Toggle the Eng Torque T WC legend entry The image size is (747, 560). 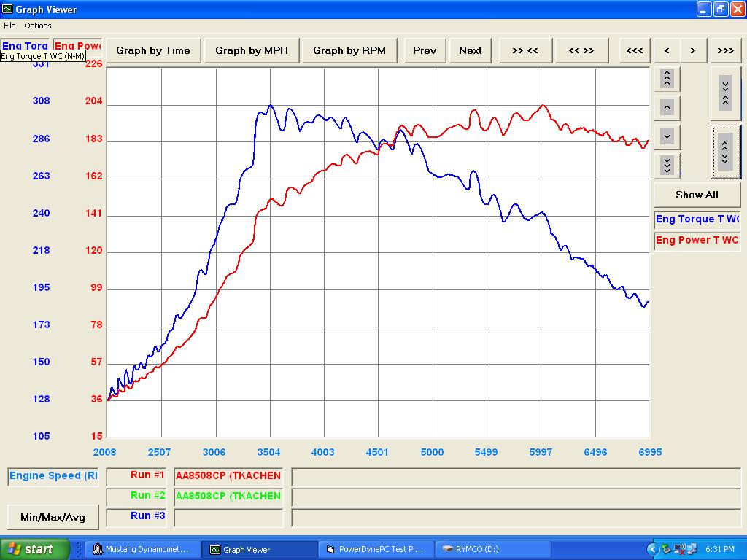pos(697,219)
